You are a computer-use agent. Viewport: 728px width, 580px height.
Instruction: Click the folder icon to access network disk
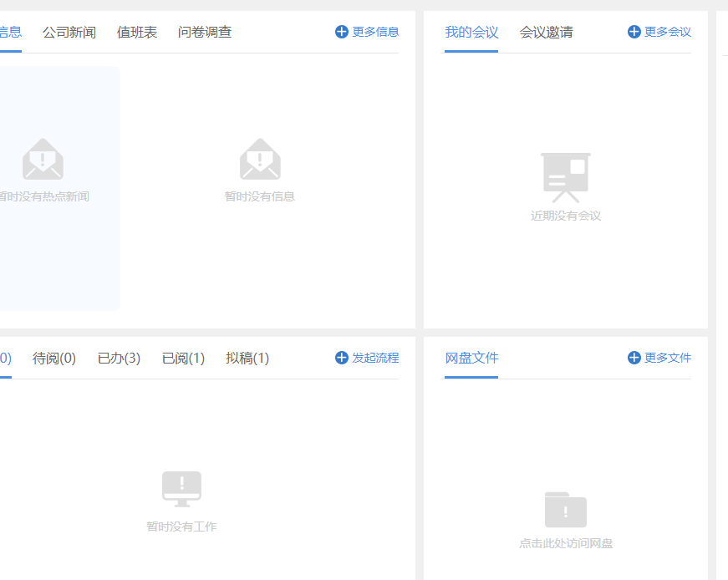tap(566, 510)
